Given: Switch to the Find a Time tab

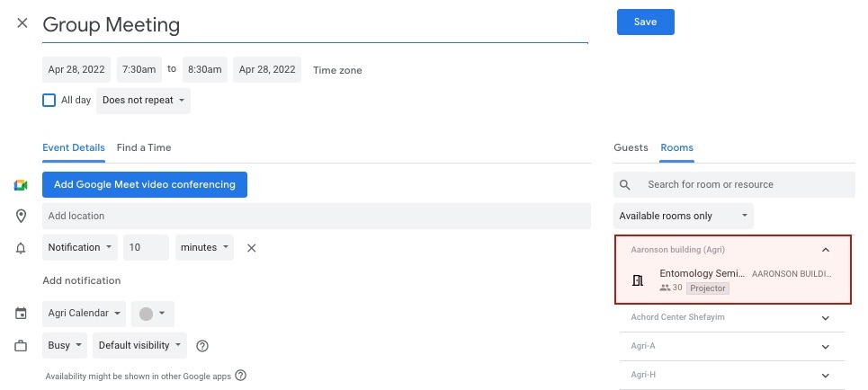Looking at the screenshot, I should click(144, 147).
